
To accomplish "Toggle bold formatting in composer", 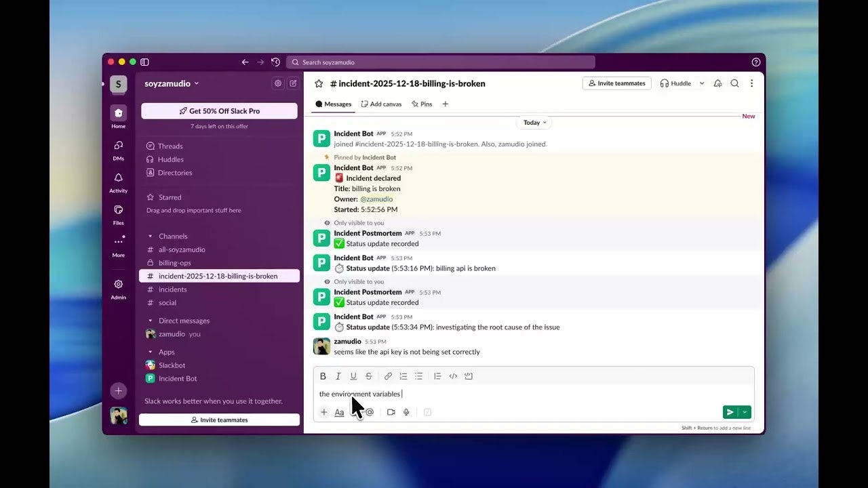I will click(x=323, y=376).
